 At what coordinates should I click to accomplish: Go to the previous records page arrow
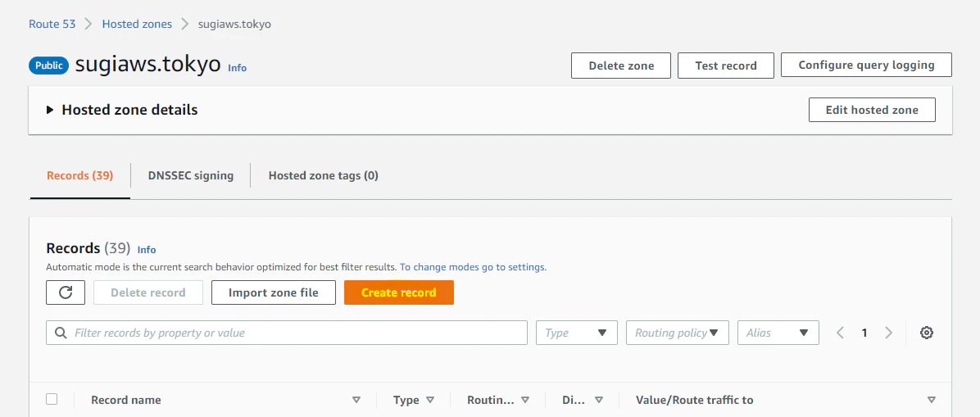pos(841,333)
